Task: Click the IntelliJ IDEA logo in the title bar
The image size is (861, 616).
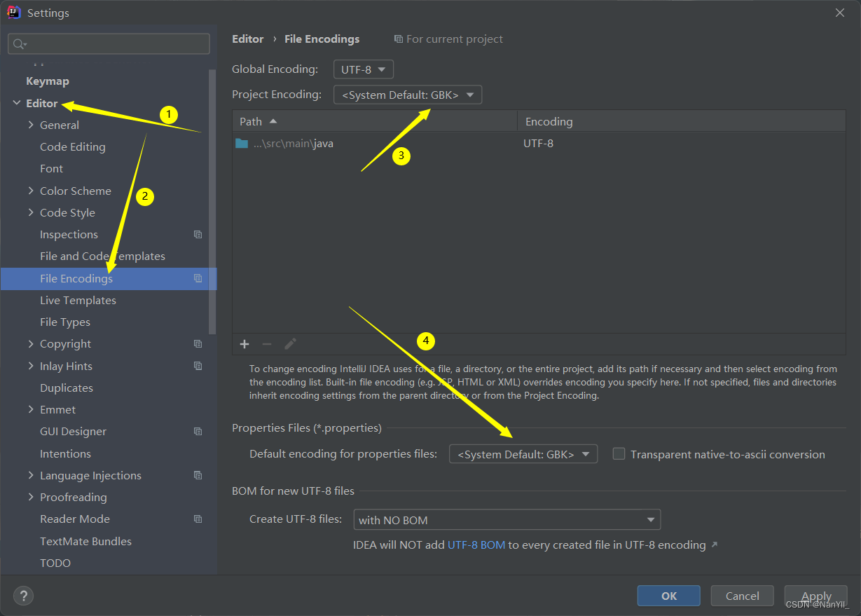Action: click(14, 12)
